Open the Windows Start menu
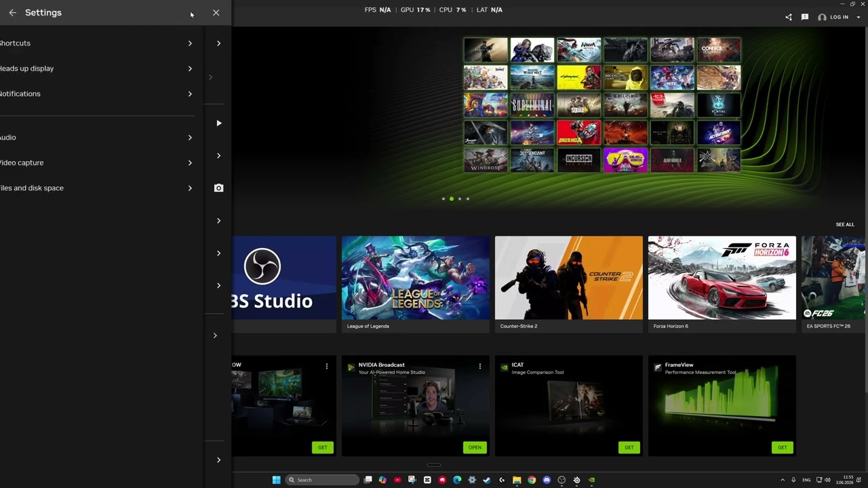Screen dimensions: 868x488 point(276,480)
